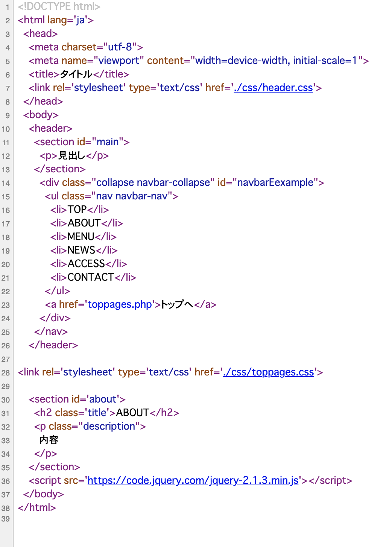This screenshot has height=547, width=392.
Task: Click the ACCESS list item text
Action: coord(86,264)
